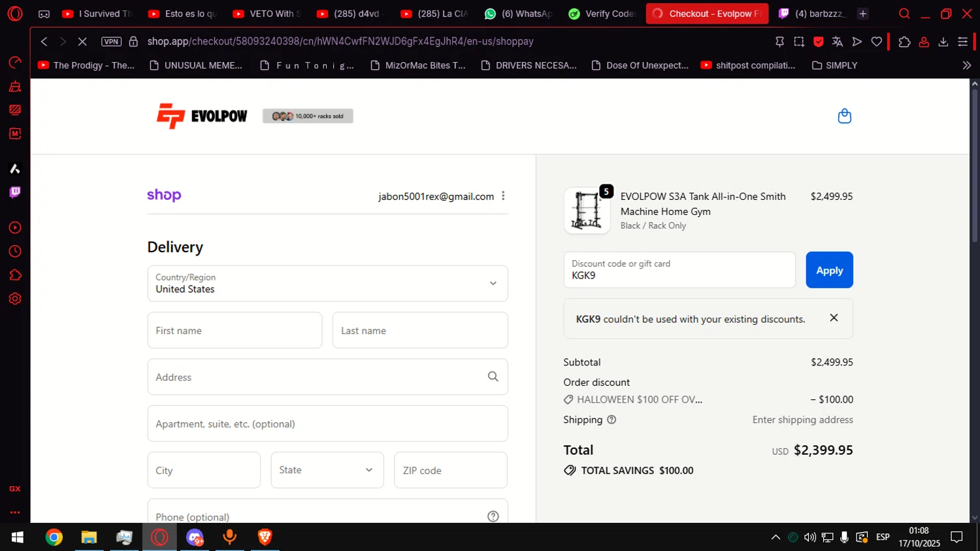This screenshot has height=551, width=980.
Task: Open Easy Setup sliders icon
Action: (962, 41)
